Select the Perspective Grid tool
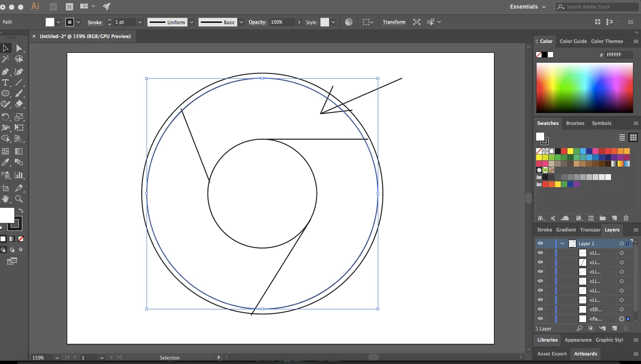 pyautogui.click(x=19, y=139)
